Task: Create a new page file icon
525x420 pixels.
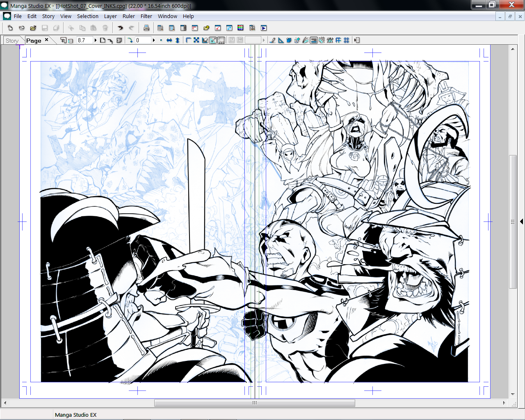Action: (10, 28)
